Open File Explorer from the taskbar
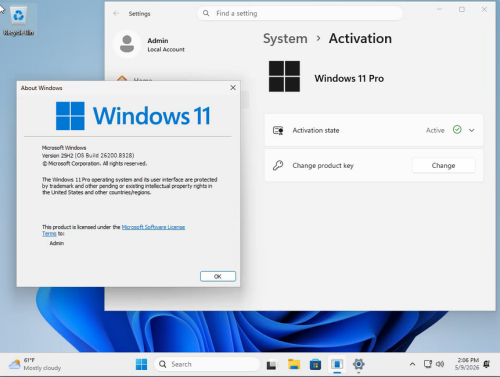500x377 pixels. coord(294,364)
